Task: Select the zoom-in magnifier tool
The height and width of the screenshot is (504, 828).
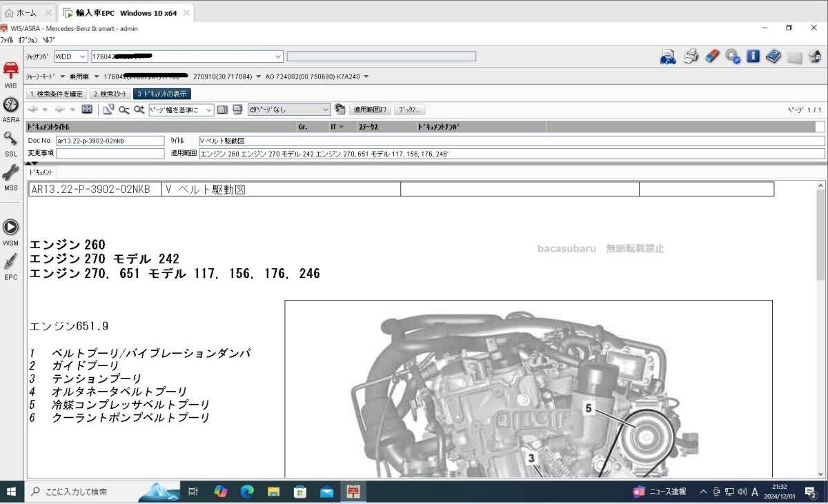Action: [140, 110]
